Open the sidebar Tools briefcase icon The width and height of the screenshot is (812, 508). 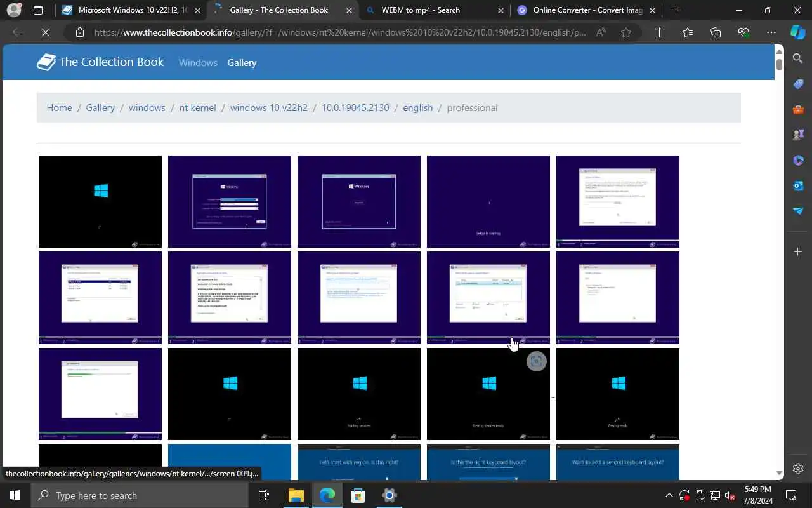[798, 110]
